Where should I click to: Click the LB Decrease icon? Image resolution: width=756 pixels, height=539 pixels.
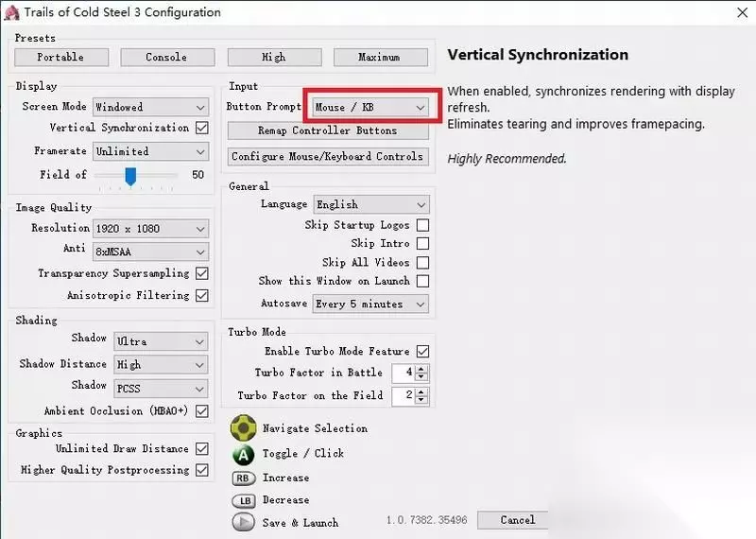click(x=244, y=501)
